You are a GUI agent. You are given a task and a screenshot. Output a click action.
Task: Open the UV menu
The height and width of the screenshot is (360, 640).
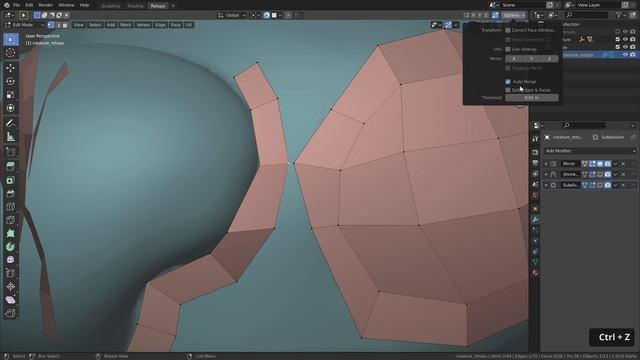pos(189,25)
